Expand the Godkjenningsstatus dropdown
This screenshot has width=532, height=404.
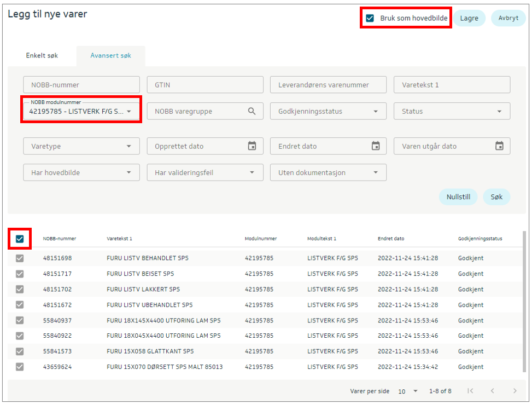[x=328, y=111]
